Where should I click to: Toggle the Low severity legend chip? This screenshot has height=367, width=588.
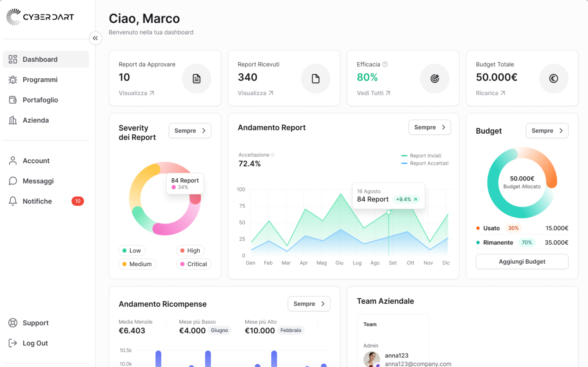coord(132,250)
